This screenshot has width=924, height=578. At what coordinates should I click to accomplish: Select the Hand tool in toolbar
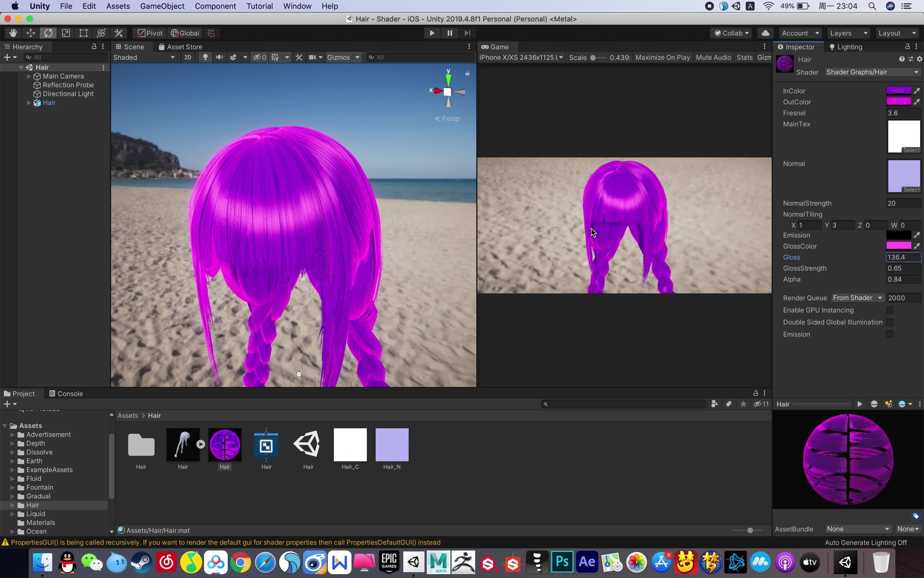pyautogui.click(x=13, y=33)
